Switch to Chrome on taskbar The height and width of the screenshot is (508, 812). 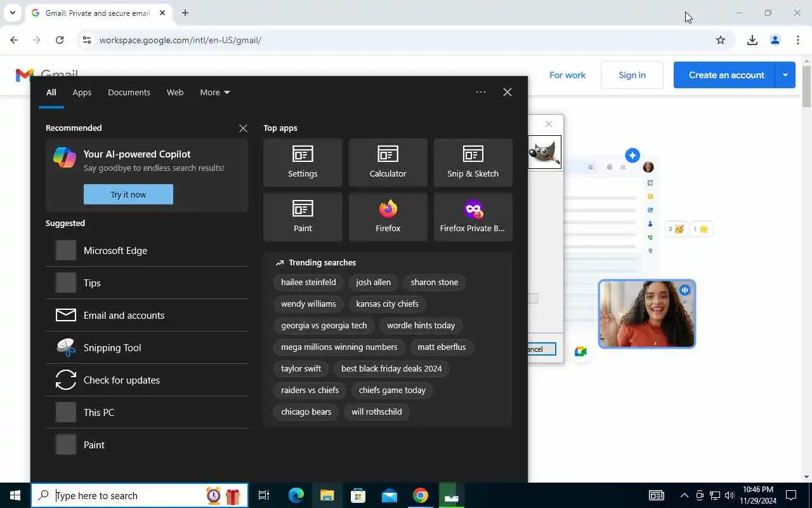pos(421,495)
